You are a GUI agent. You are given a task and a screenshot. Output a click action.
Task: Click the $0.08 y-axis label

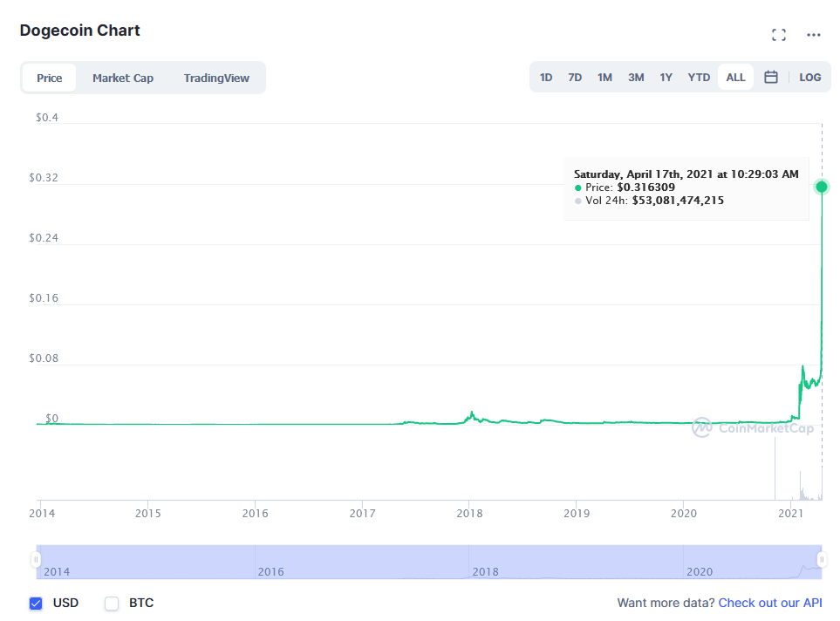click(44, 358)
